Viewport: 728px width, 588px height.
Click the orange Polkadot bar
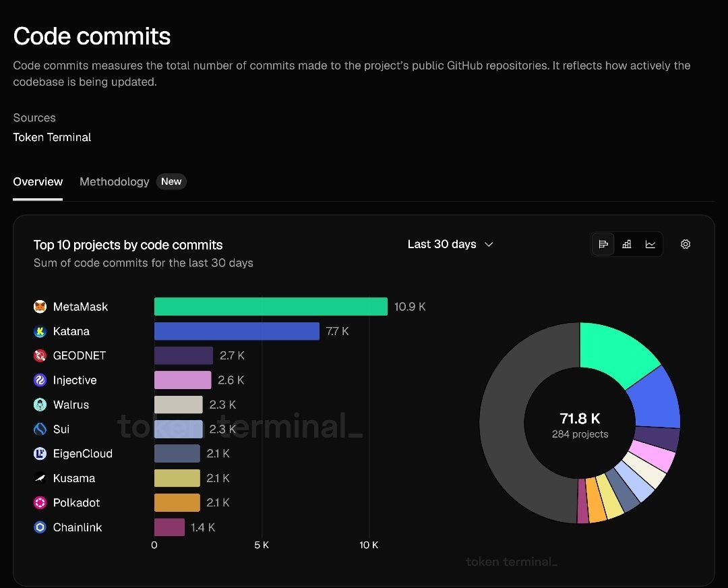pos(177,502)
